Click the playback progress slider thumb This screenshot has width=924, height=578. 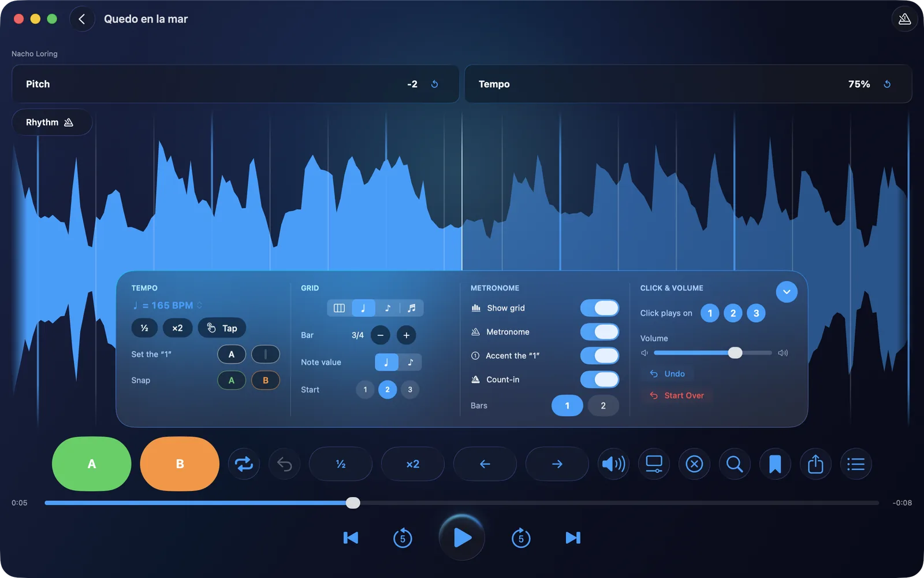(353, 503)
